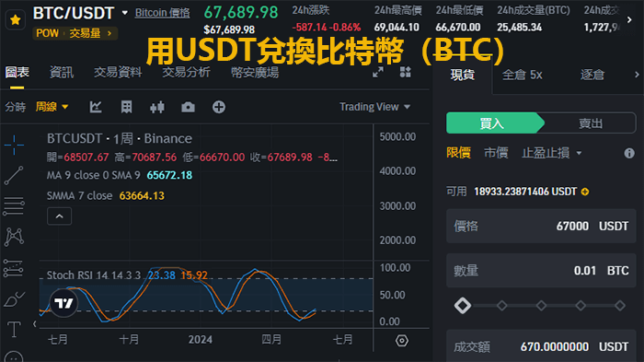Viewport: 644px width, 362px height.
Task: Open the Trading View dropdown
Action: tap(375, 107)
